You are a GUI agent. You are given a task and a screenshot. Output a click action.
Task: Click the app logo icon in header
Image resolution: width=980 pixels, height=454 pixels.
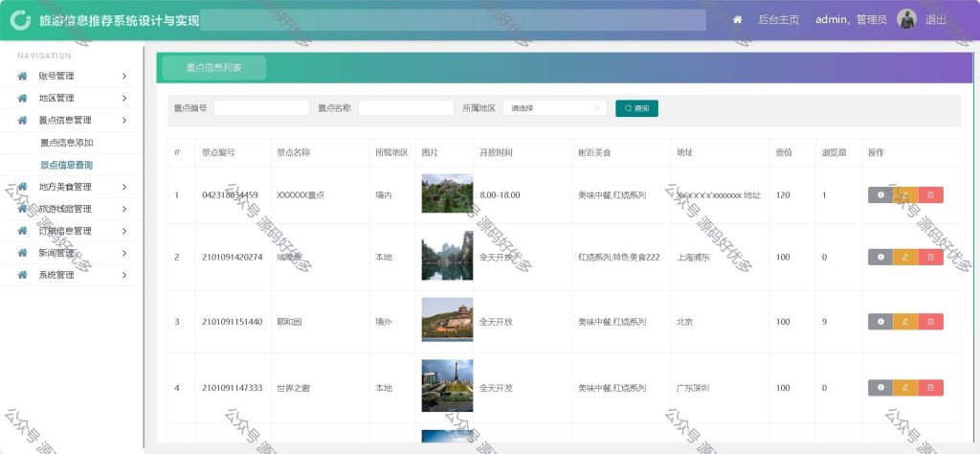point(20,20)
